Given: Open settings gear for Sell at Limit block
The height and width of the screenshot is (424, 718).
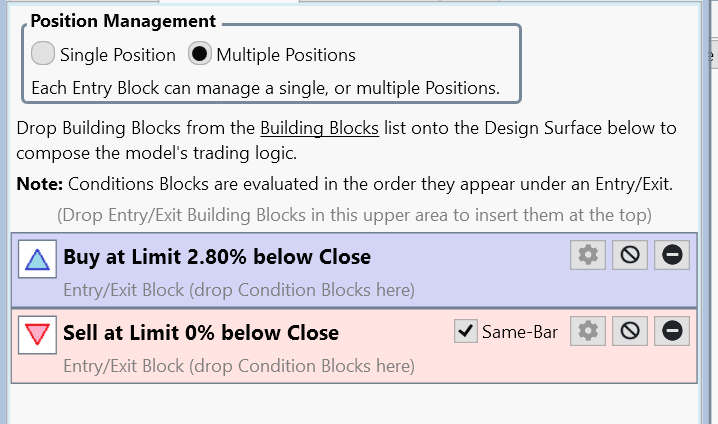Looking at the screenshot, I should point(588,331).
